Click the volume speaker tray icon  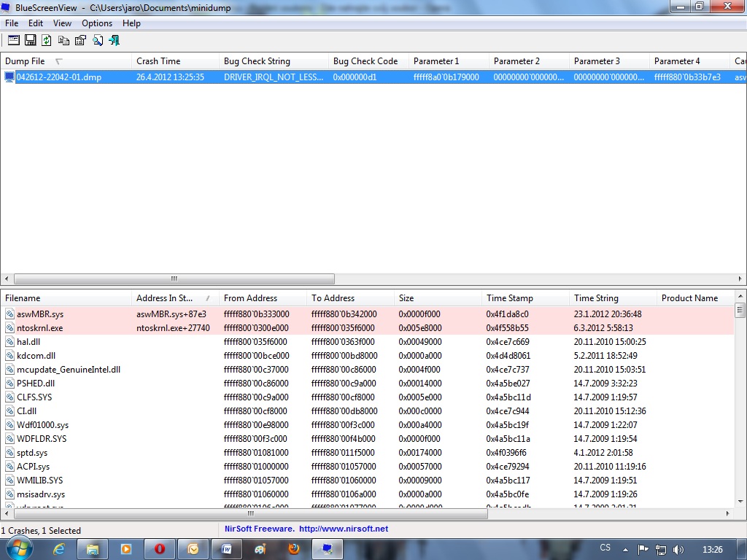[x=678, y=550]
